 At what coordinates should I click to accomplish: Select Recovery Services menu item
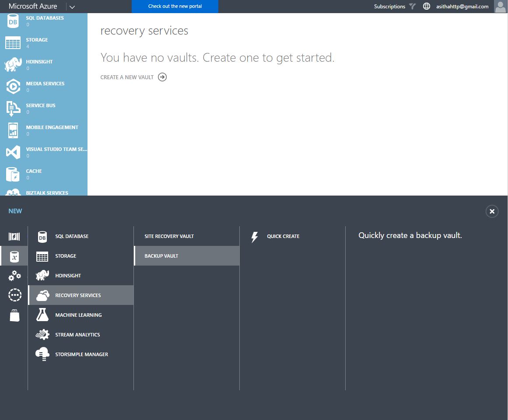[81, 295]
